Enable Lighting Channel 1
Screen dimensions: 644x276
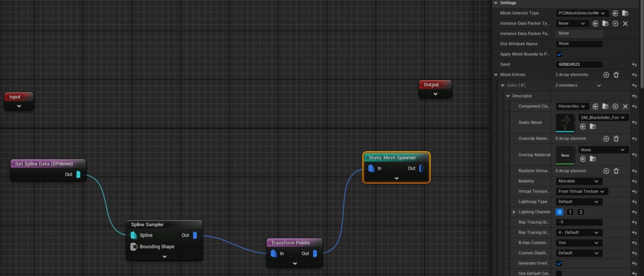570,212
